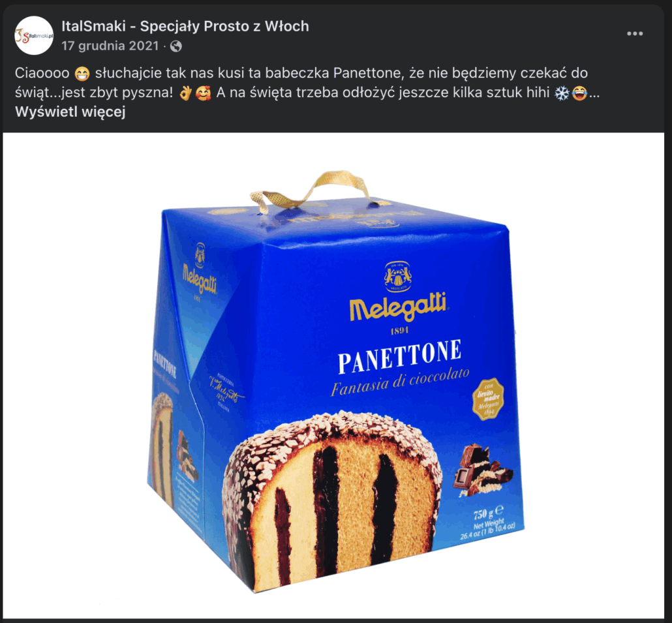Open post timestamp 17 grudnia 2021

(x=110, y=46)
